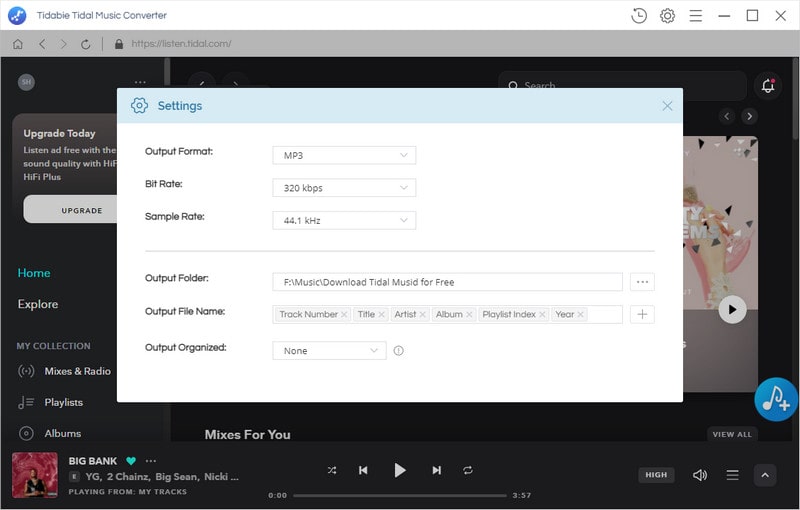Click View All for Mixes For You
This screenshot has width=800, height=510.
[732, 434]
